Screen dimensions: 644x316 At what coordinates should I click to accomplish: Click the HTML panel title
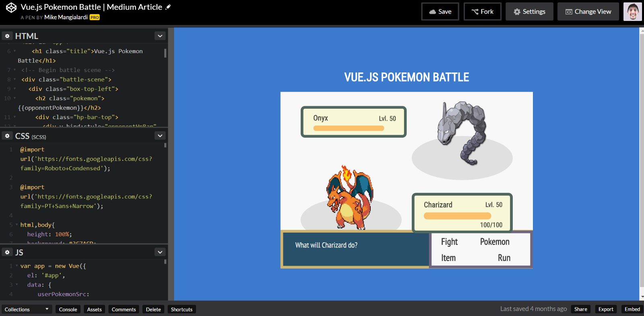click(x=27, y=36)
